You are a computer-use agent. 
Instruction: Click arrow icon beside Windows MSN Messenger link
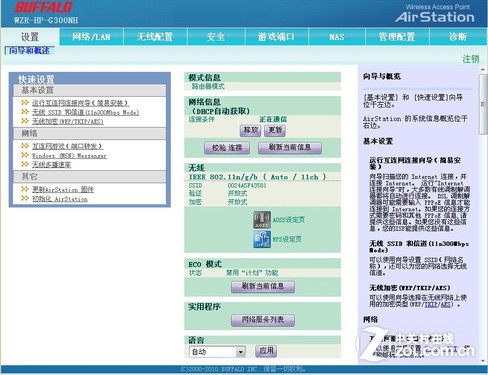(25, 155)
